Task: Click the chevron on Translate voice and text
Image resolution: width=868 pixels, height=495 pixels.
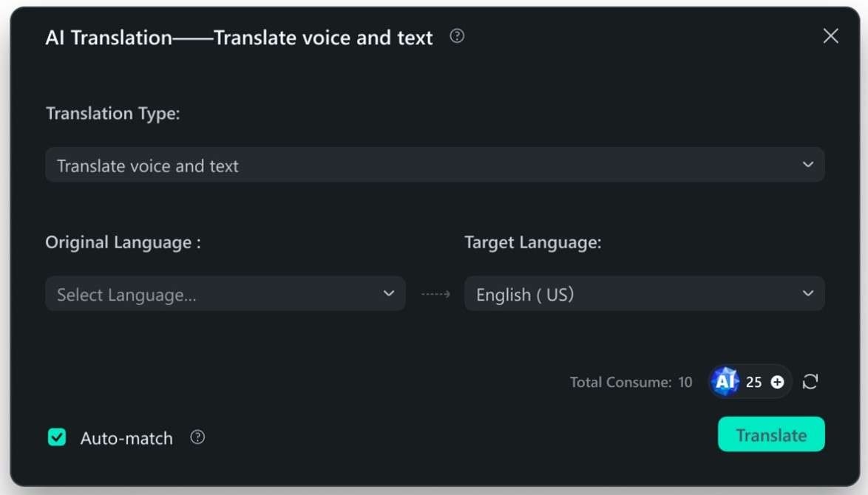Action: 807,165
